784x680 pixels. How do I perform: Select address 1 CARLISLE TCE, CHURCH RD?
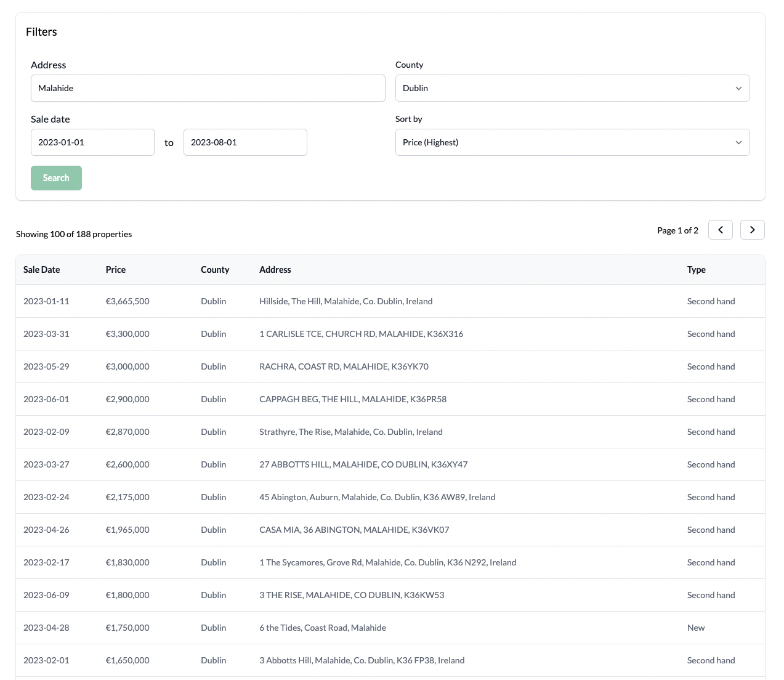tap(362, 334)
